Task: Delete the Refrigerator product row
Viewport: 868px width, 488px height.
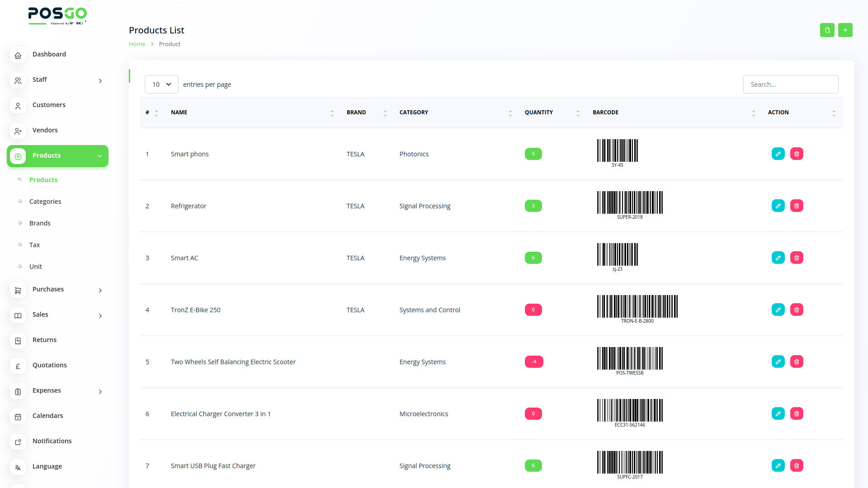Action: (x=797, y=206)
